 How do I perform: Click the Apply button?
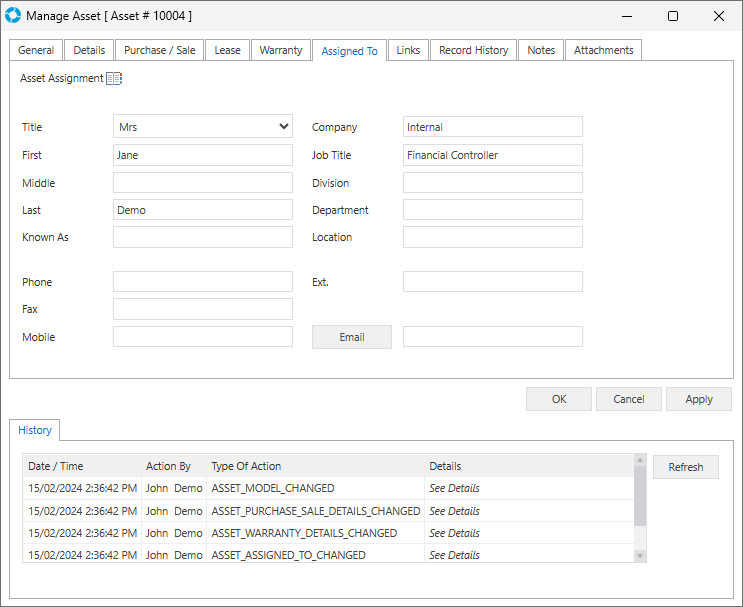pyautogui.click(x=699, y=399)
